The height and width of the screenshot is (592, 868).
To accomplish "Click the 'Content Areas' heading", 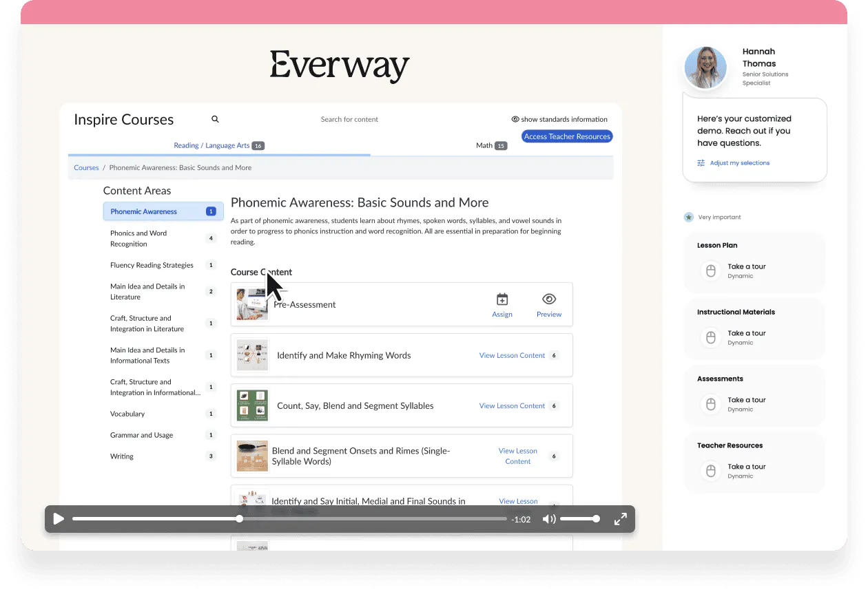I will tap(137, 191).
